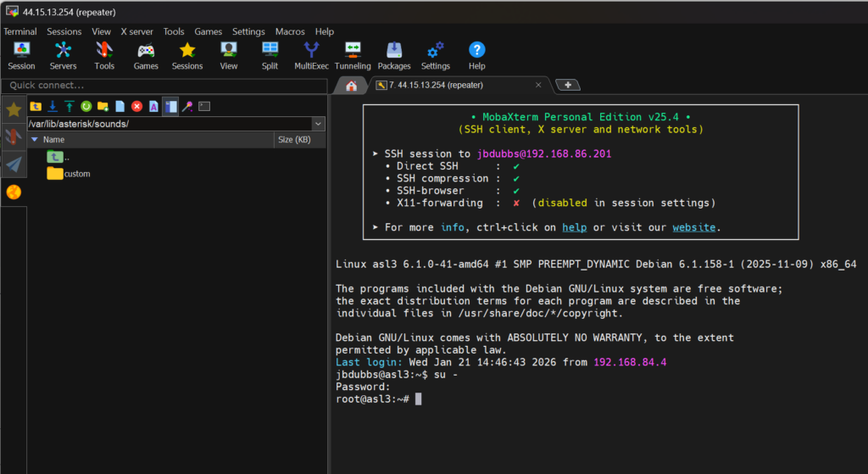Create a new remote folder

(103, 106)
